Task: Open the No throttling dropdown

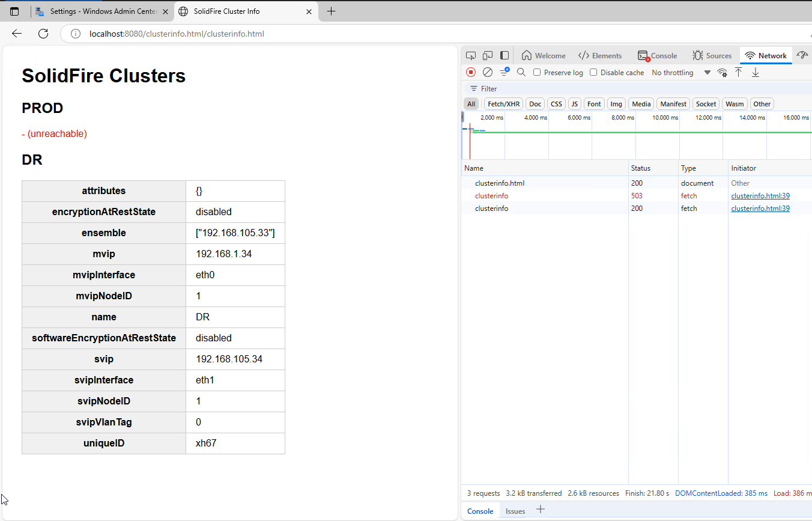Action: (681, 73)
